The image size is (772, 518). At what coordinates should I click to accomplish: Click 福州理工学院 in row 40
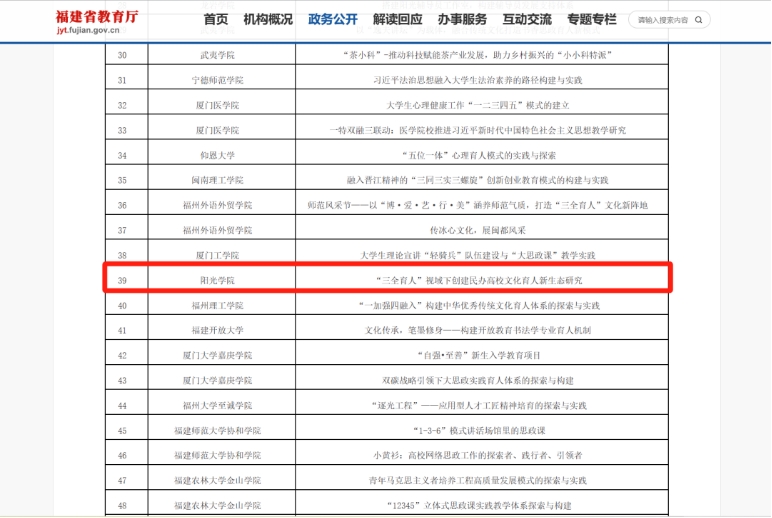(x=217, y=305)
